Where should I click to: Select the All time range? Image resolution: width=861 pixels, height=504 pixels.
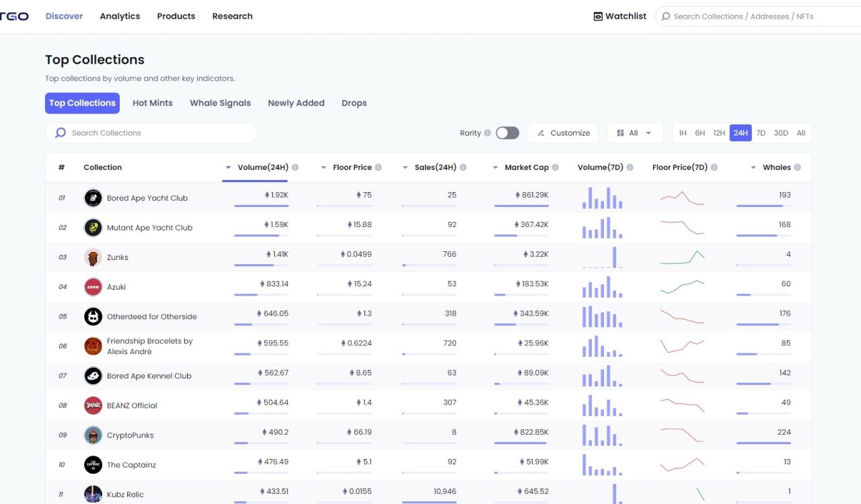pos(801,133)
